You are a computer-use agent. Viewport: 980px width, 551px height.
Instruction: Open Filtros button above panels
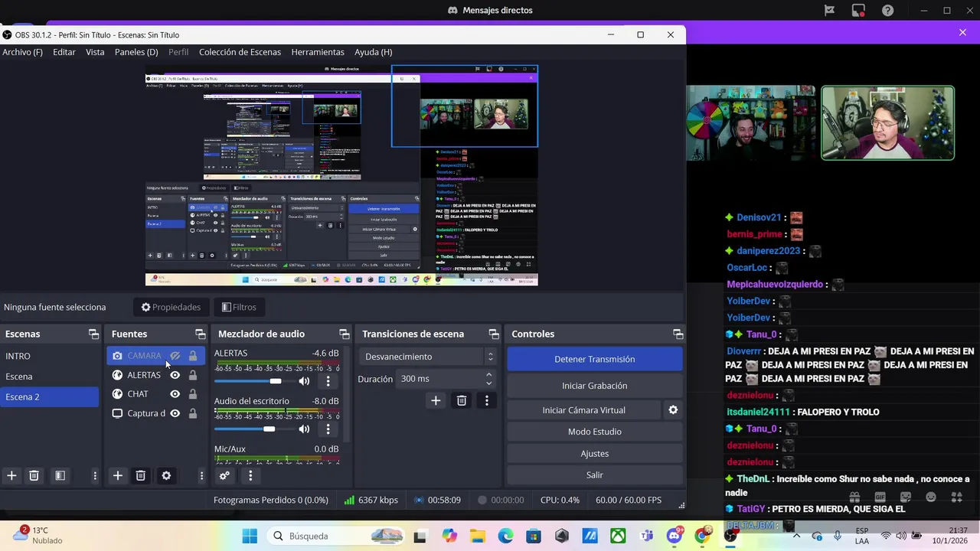(239, 307)
